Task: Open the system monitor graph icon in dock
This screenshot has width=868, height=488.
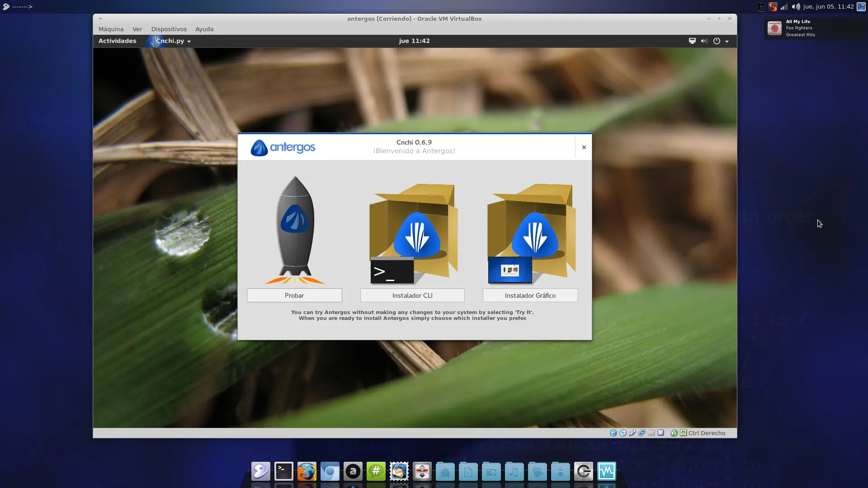Action: click(x=607, y=471)
